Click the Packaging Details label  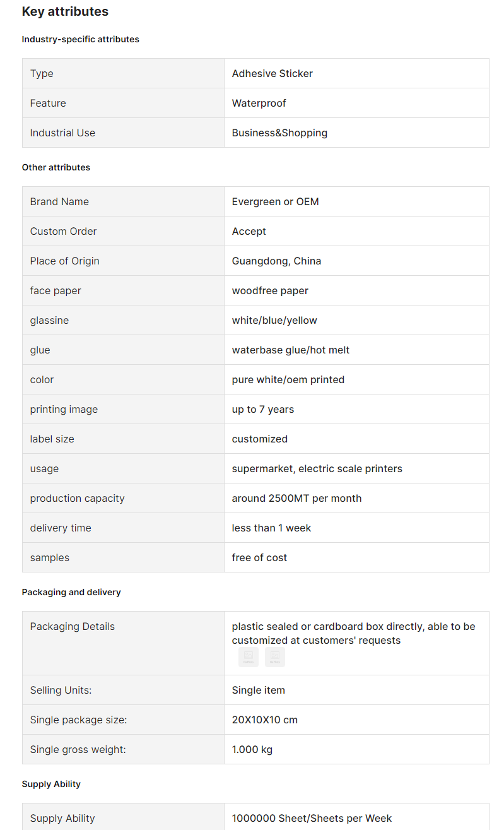point(73,626)
